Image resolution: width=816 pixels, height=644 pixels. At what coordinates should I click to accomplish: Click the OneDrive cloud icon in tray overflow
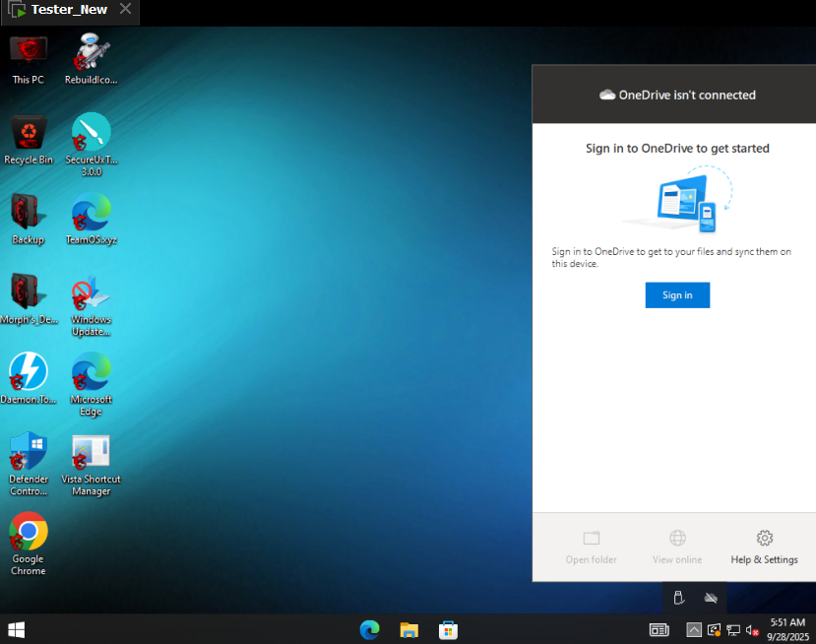coord(711,598)
